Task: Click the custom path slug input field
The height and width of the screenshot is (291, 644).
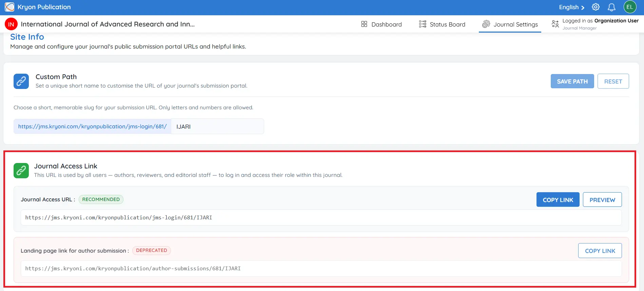Action: point(217,126)
